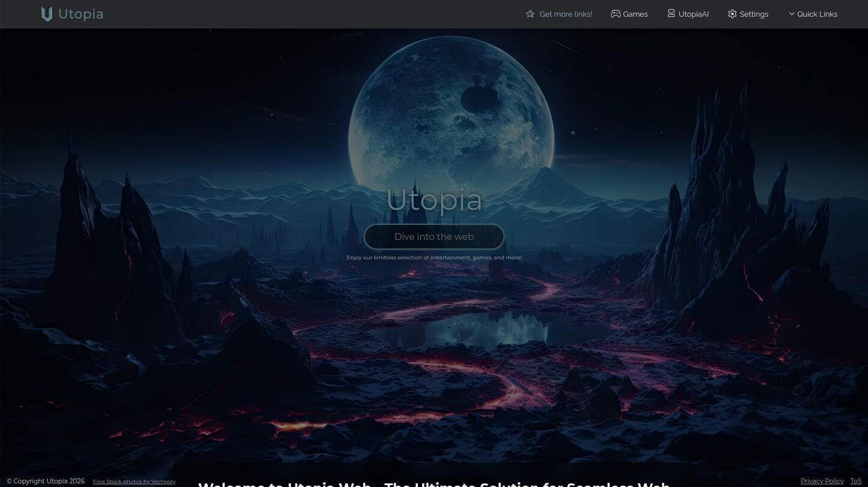Open the 'Get more links!' link
Viewport: 868px width, 487px height.
click(565, 14)
